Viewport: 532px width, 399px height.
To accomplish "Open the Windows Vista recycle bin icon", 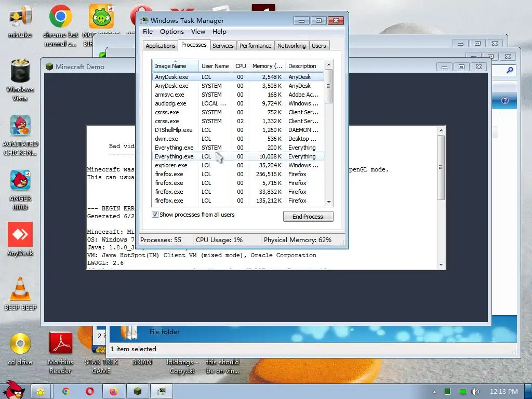I will coord(20,79).
